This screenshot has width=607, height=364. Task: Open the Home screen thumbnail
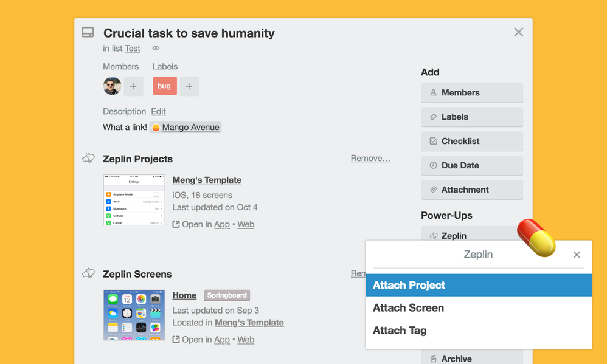click(x=134, y=315)
